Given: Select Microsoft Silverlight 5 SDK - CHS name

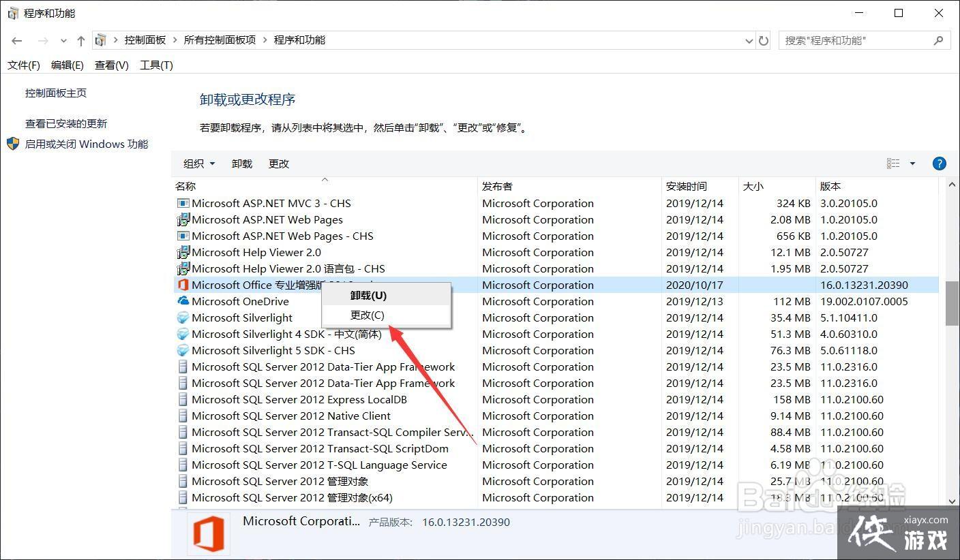Looking at the screenshot, I should point(273,350).
